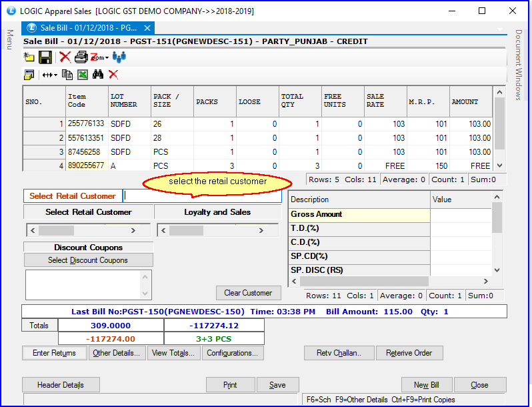This screenshot has height=407, width=532.
Task: Click the AMOUNT column header
Action: tap(471, 101)
